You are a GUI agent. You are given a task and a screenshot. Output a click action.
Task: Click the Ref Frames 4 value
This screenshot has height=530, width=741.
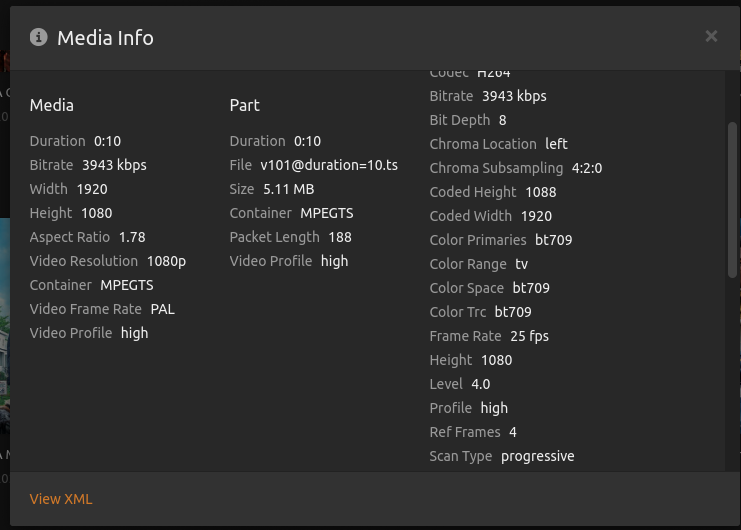tap(513, 432)
